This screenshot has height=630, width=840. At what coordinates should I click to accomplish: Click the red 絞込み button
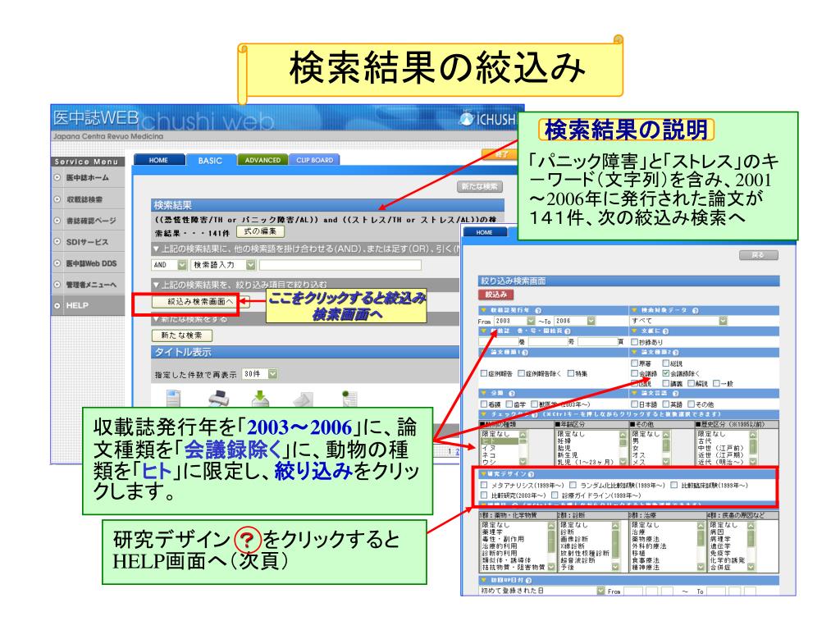[496, 294]
